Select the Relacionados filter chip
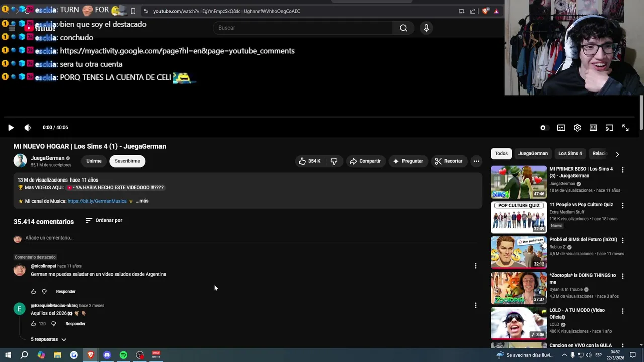The image size is (644, 362). (x=600, y=154)
